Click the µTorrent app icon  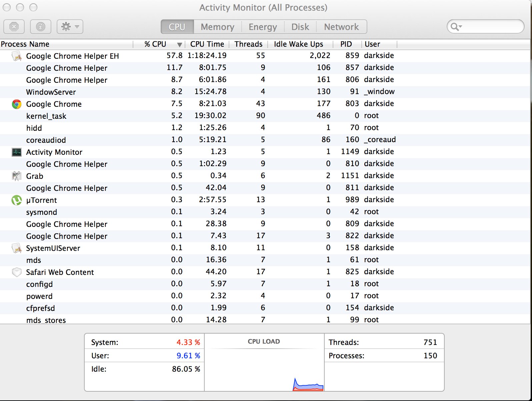click(17, 200)
